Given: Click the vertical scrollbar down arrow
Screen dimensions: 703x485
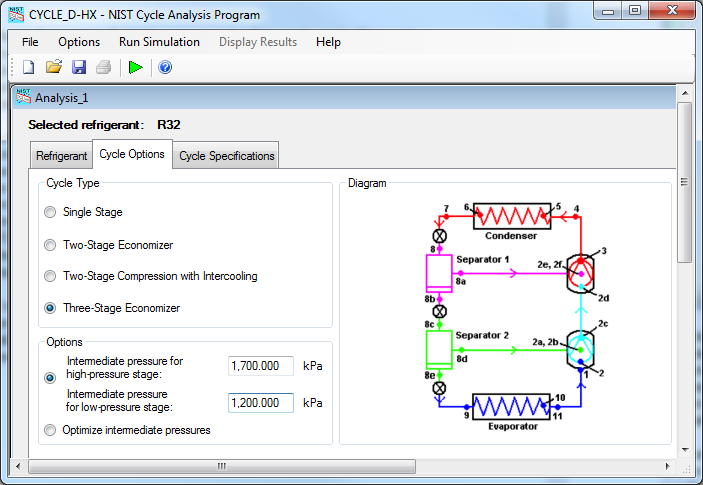Looking at the screenshot, I should pos(685,450).
